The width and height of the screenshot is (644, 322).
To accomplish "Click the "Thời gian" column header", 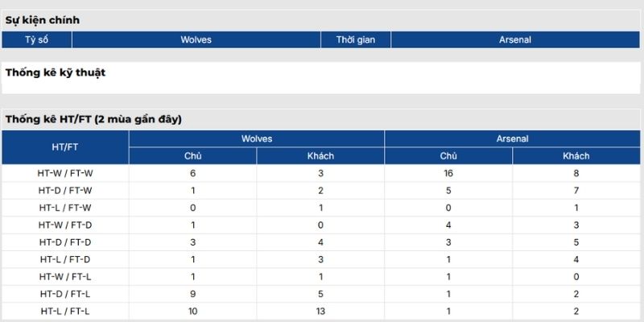I will (x=356, y=39).
